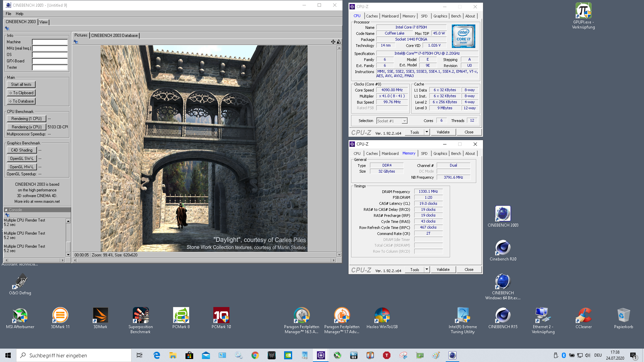Run Rendering (1 CPU) benchmark
Viewport: 644px width, 362px height.
(x=26, y=119)
